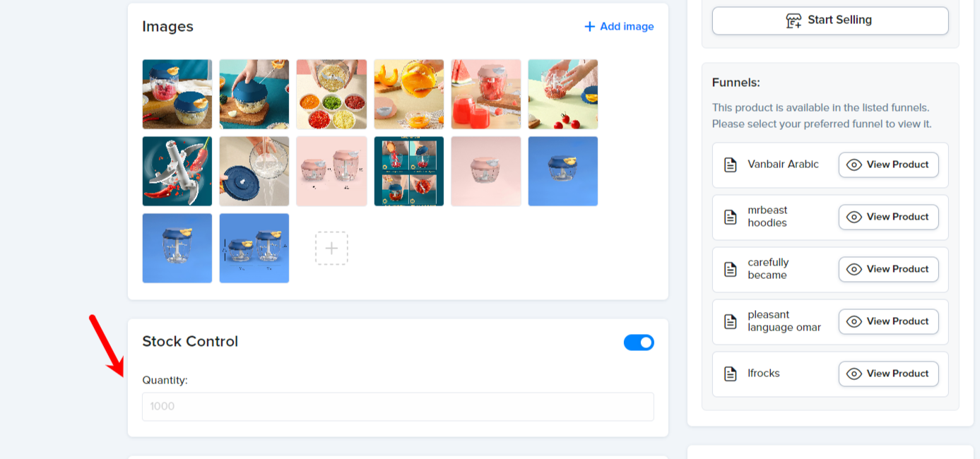Select the two blue choppers size thumbnail
The width and height of the screenshot is (980, 459).
[x=254, y=248]
